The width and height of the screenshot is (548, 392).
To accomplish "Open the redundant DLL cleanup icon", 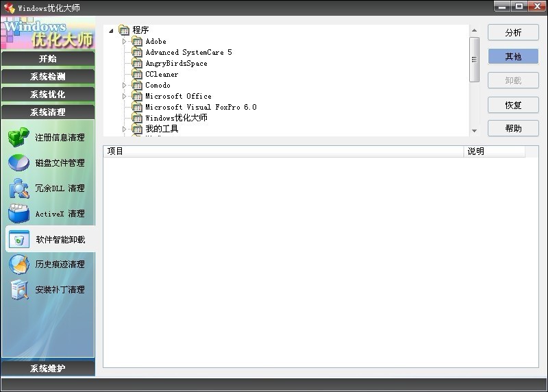I will (x=18, y=188).
